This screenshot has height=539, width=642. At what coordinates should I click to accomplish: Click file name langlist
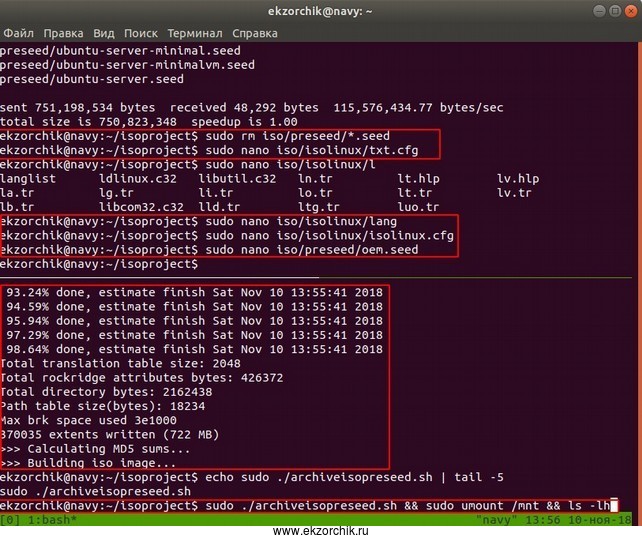tap(28, 179)
